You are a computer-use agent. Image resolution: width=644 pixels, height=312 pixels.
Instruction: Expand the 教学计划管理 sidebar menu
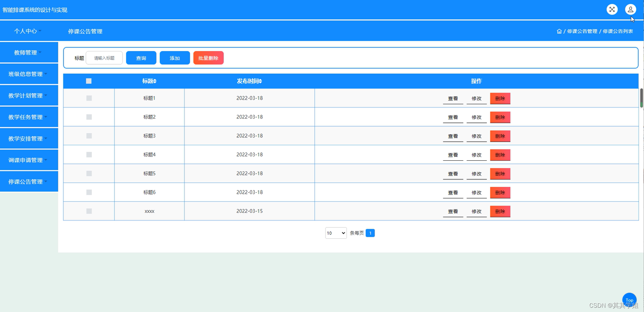(29, 96)
